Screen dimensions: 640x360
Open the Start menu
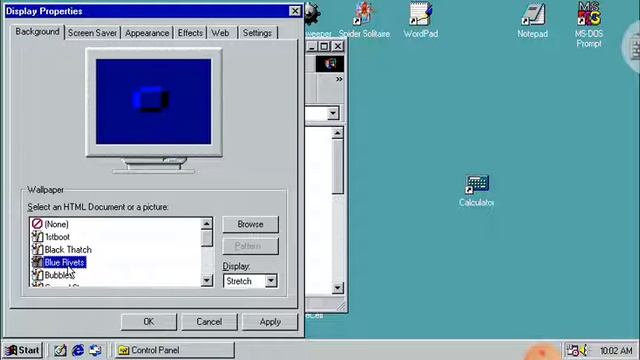click(23, 350)
